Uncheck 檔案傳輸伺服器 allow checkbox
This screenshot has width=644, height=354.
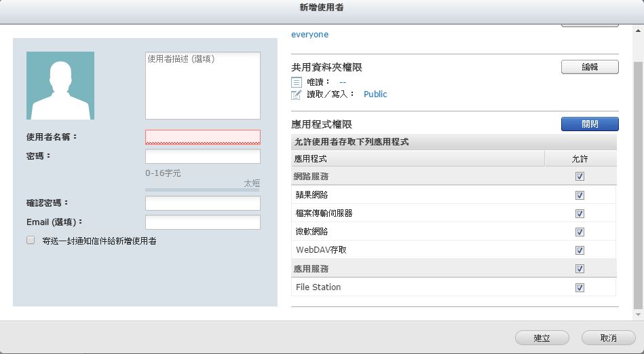tap(580, 213)
